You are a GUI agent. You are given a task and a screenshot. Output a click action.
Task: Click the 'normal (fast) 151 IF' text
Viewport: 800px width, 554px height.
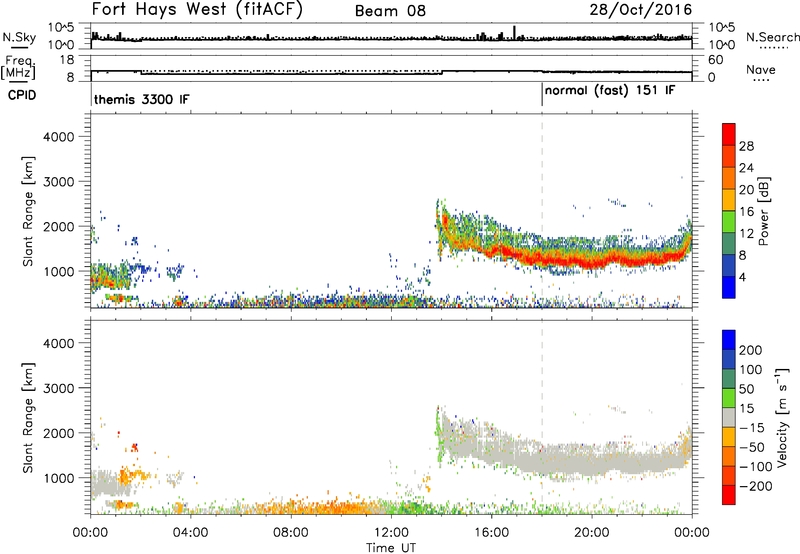tap(610, 91)
